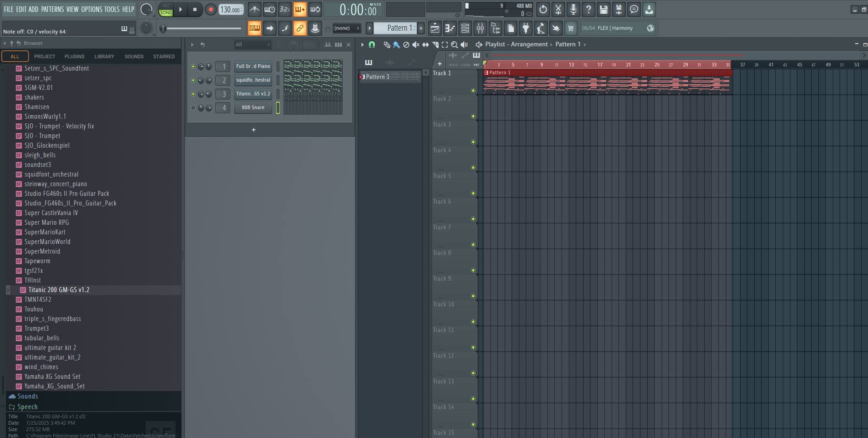
Task: Open the channel rack options arrow
Action: [x=192, y=44]
